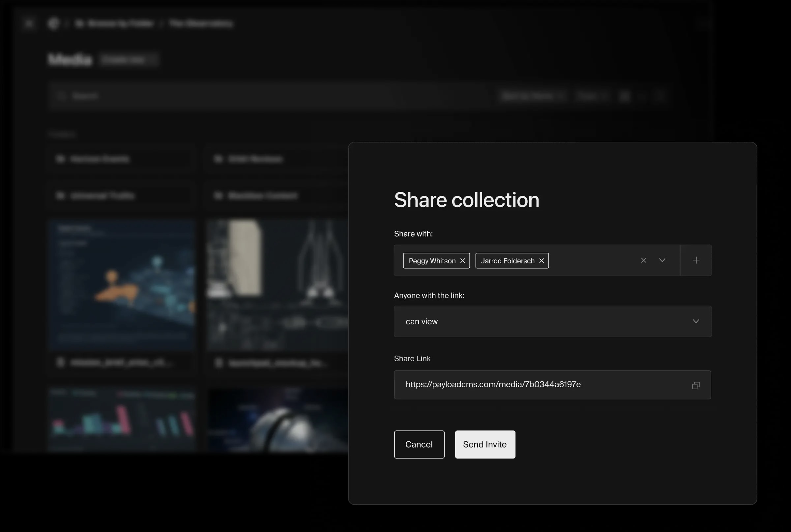
Task: Copy the share link using the copy icon
Action: click(696, 385)
